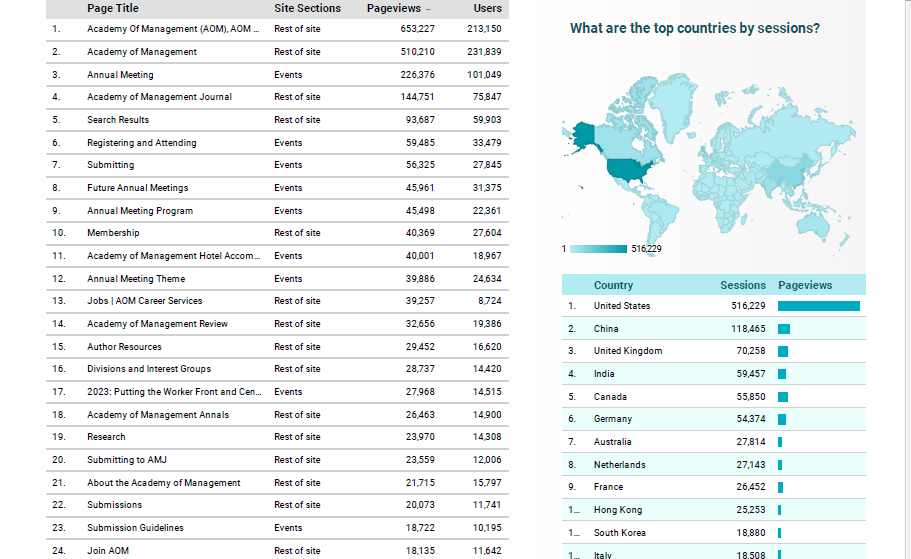Click United States pageviews bar
Viewport: 911px width, 559px height.
pos(819,306)
